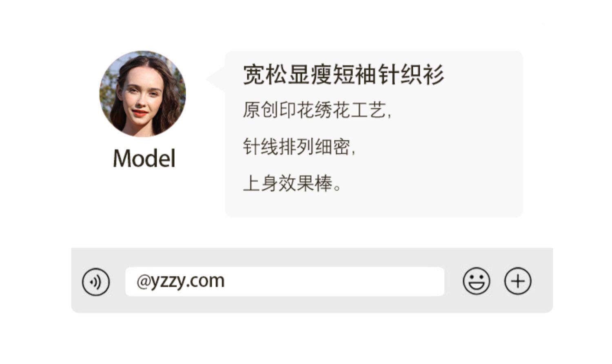Click the message input field
The width and height of the screenshot is (612, 364).
(285, 281)
